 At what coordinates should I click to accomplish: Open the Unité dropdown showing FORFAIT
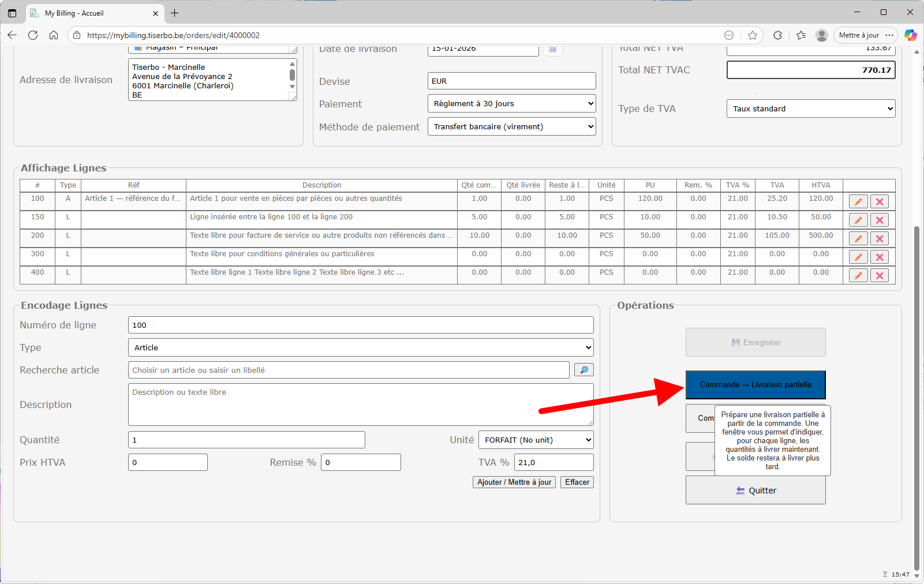(x=536, y=440)
